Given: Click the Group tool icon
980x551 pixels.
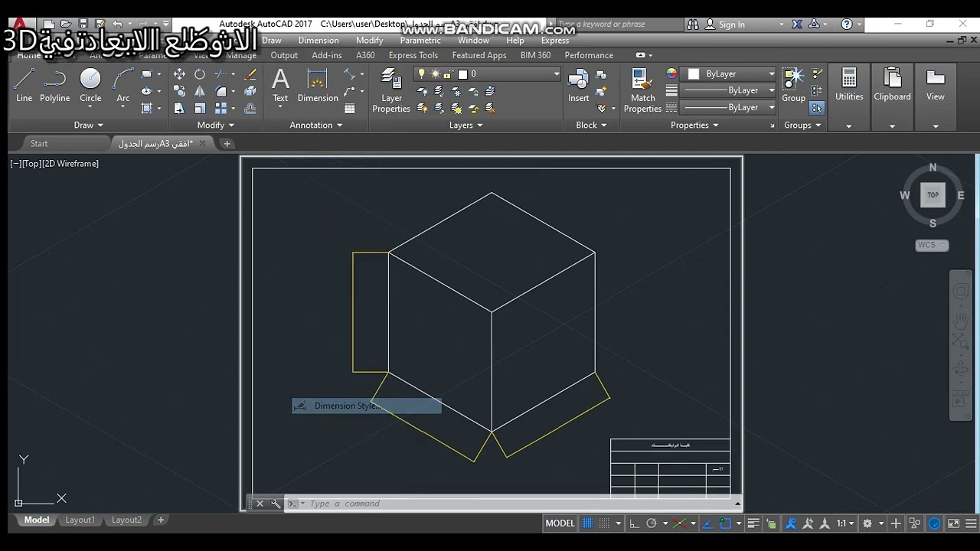Looking at the screenshot, I should (x=793, y=84).
